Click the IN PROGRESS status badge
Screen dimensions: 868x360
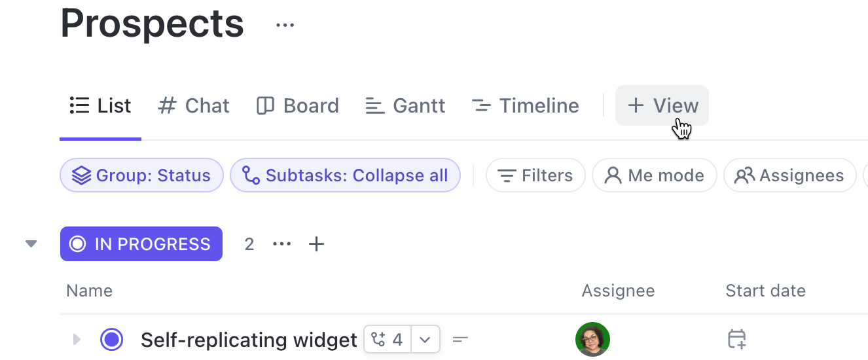[x=141, y=244]
